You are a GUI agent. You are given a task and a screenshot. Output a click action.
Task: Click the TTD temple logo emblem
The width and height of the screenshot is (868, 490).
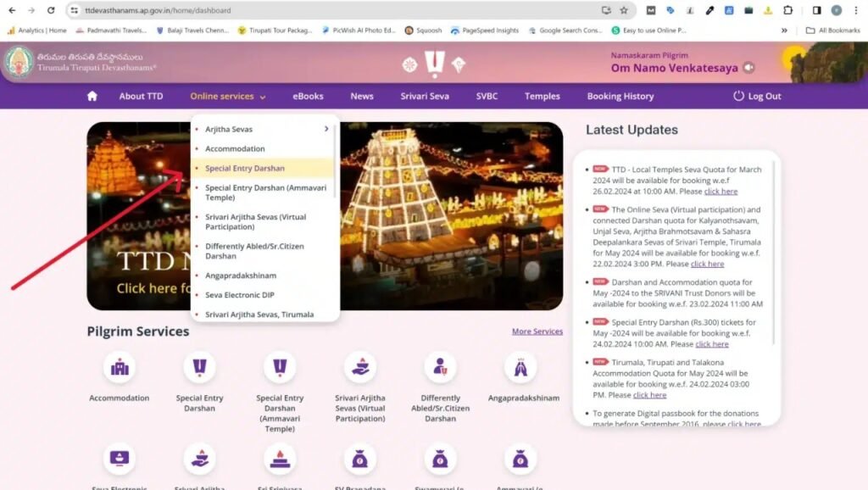coord(19,62)
